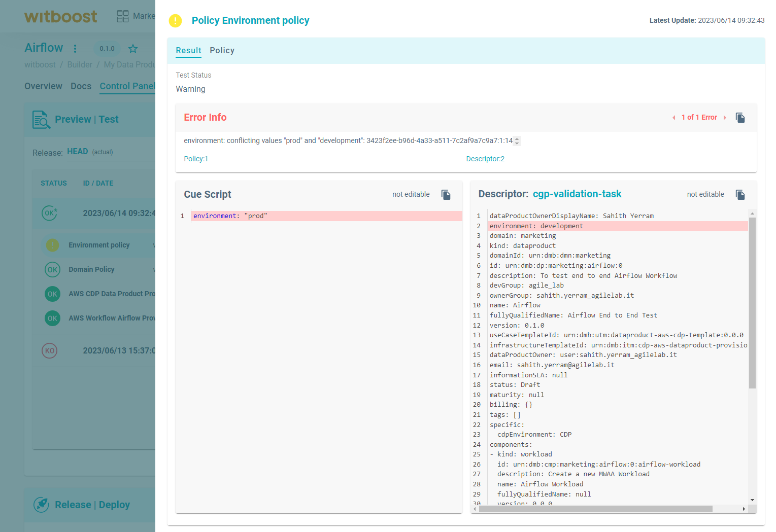Click the Preview Test panel icon
The image size is (776, 532).
[41, 120]
